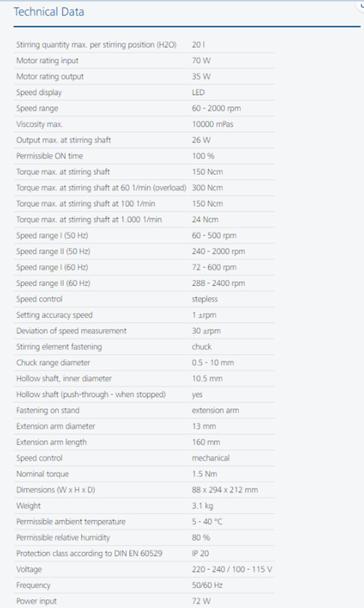Click the 60 - 2000 rpm value
Screen dimensions: 364x608
tap(216, 109)
